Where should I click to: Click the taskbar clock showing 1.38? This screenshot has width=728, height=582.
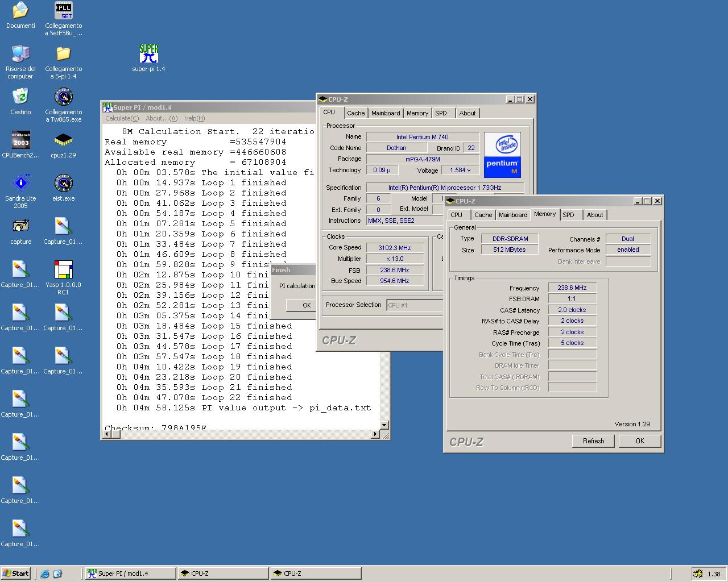tap(714, 574)
